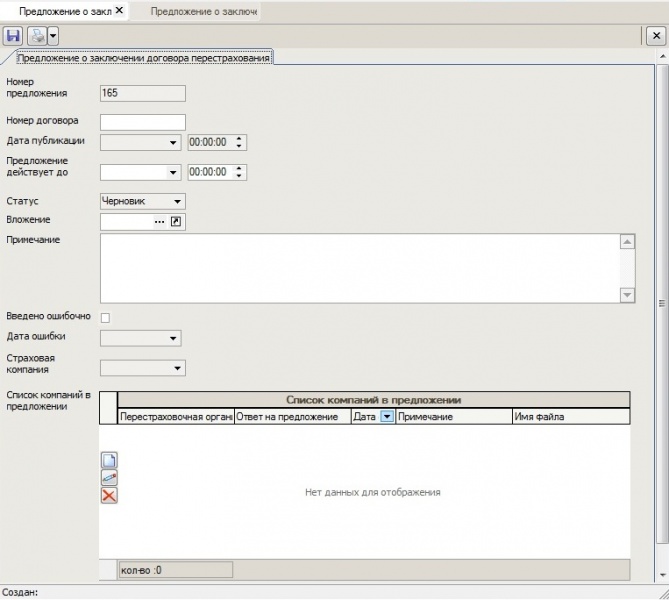This screenshot has height=600, width=669.
Task: Open the Дата column filter dropdown arrow
Action: tap(387, 417)
